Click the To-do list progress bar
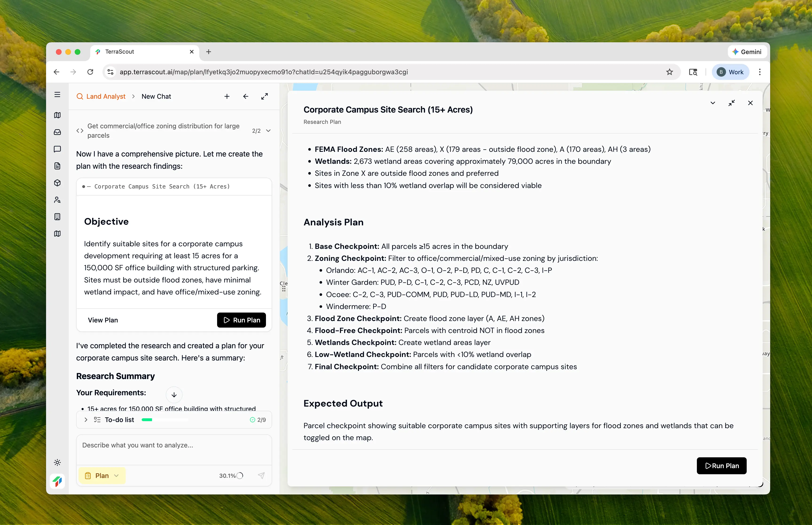812x525 pixels. coord(164,420)
